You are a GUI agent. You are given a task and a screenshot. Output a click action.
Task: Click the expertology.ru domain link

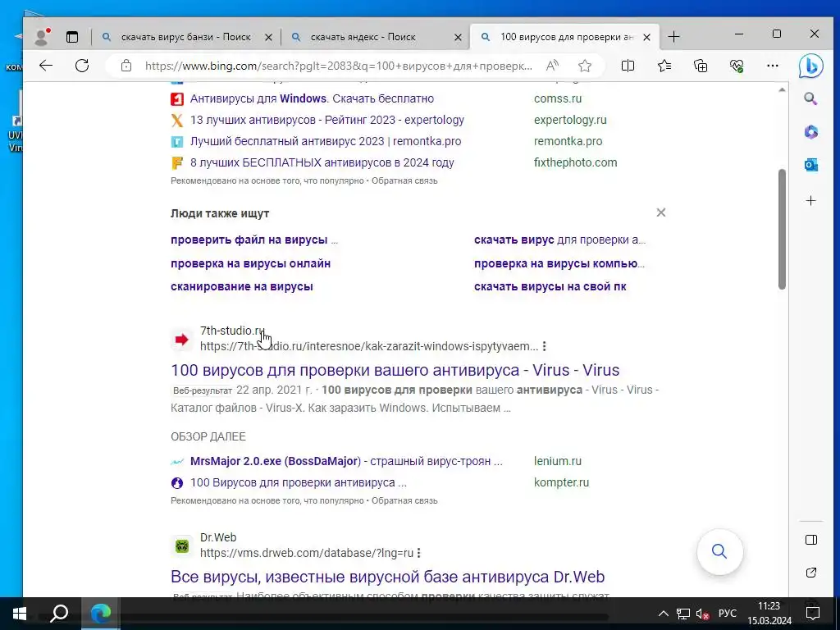(570, 120)
